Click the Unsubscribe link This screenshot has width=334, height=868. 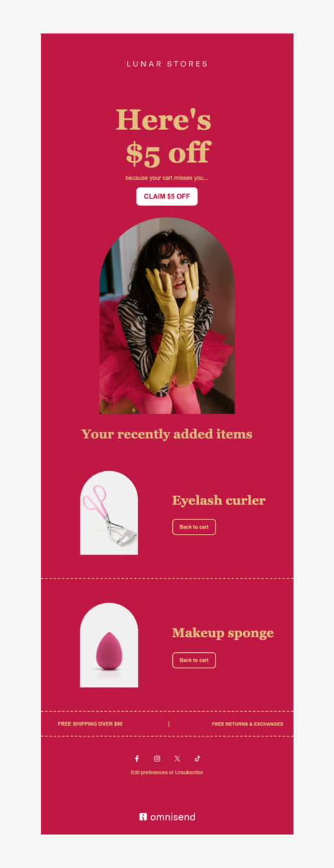click(189, 773)
